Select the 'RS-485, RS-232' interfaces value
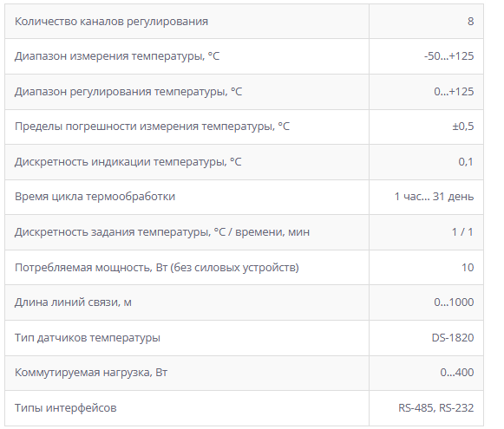 (x=435, y=408)
